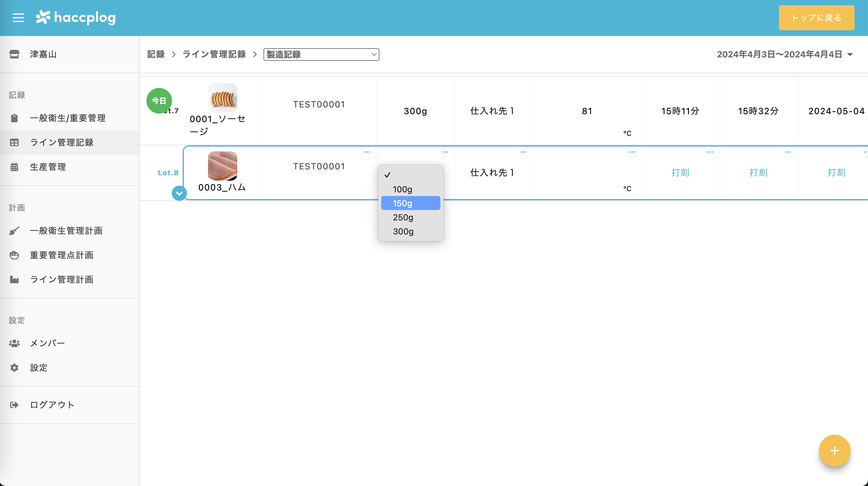Select the 250g weight option

[403, 217]
